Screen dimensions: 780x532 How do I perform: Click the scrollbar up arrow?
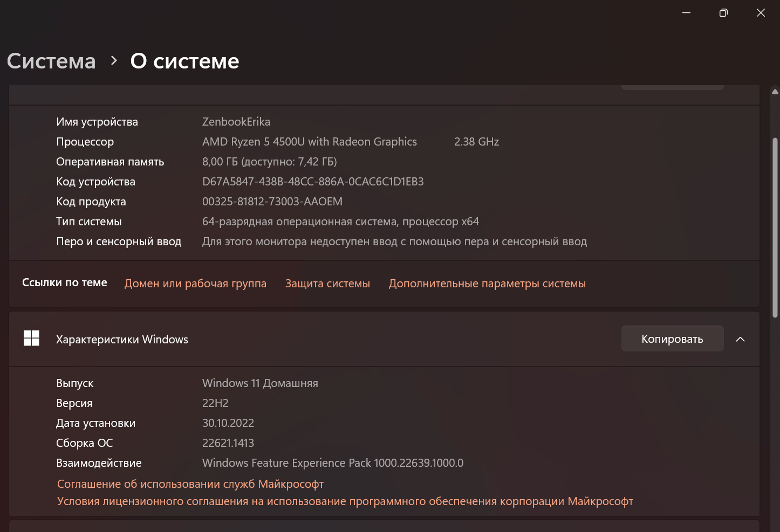click(775, 92)
